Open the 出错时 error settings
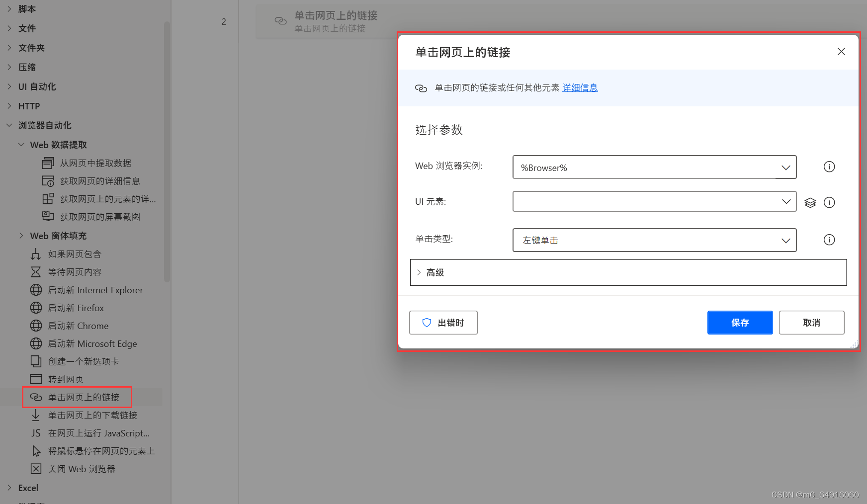This screenshot has width=867, height=504. tap(443, 322)
